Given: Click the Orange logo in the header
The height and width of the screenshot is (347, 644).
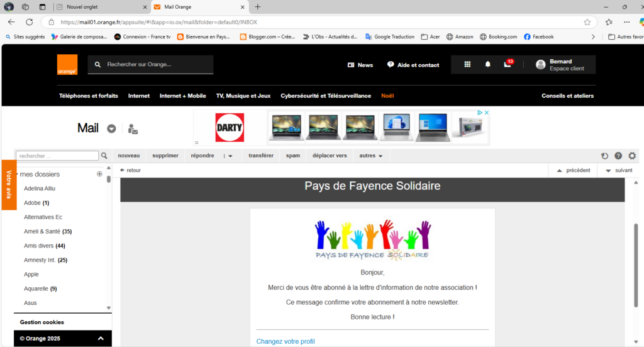Looking at the screenshot, I should click(67, 64).
